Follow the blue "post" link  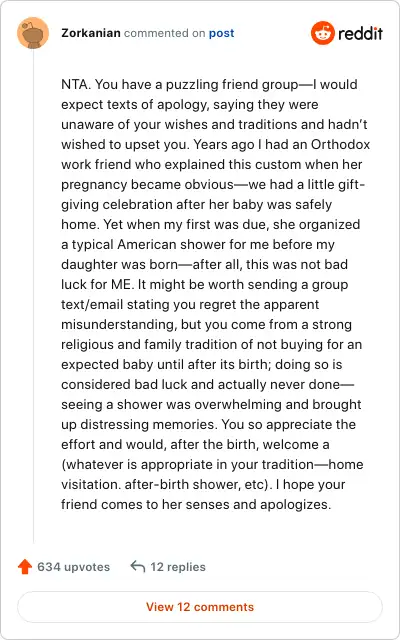coord(222,33)
